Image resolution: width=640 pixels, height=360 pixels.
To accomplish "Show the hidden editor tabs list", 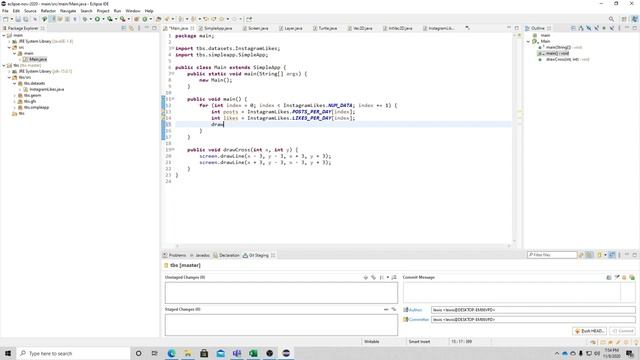I will [467, 28].
